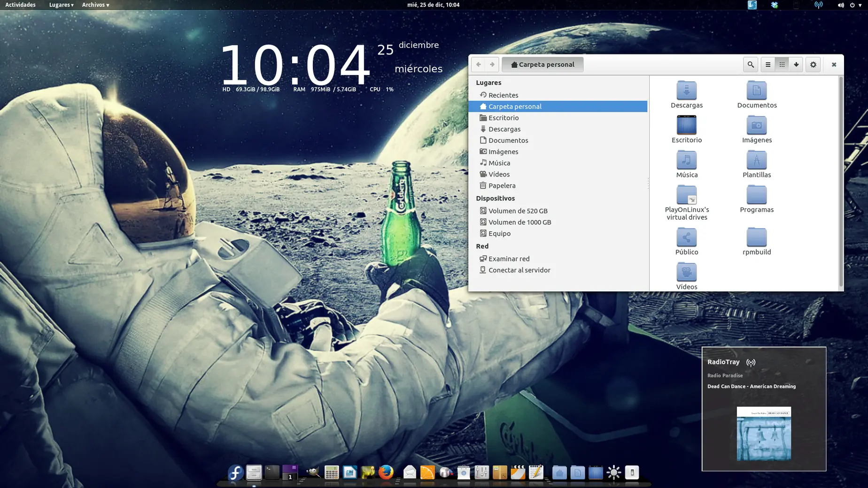The height and width of the screenshot is (488, 868).
Task: Click the Carpeta personal path button
Action: [542, 64]
